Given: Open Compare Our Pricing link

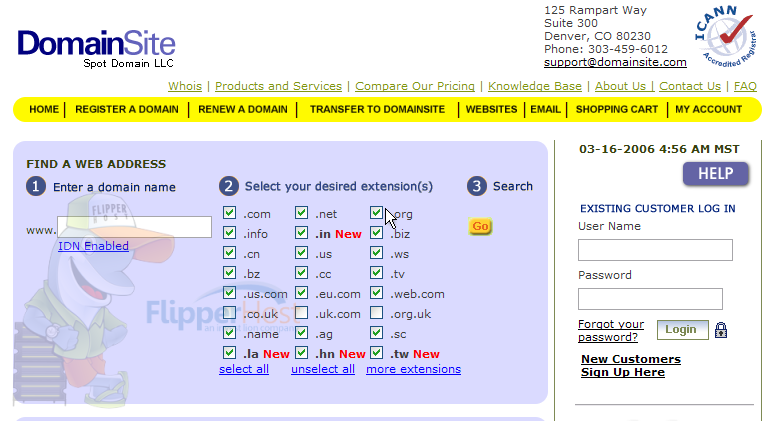Looking at the screenshot, I should pyautogui.click(x=415, y=86).
